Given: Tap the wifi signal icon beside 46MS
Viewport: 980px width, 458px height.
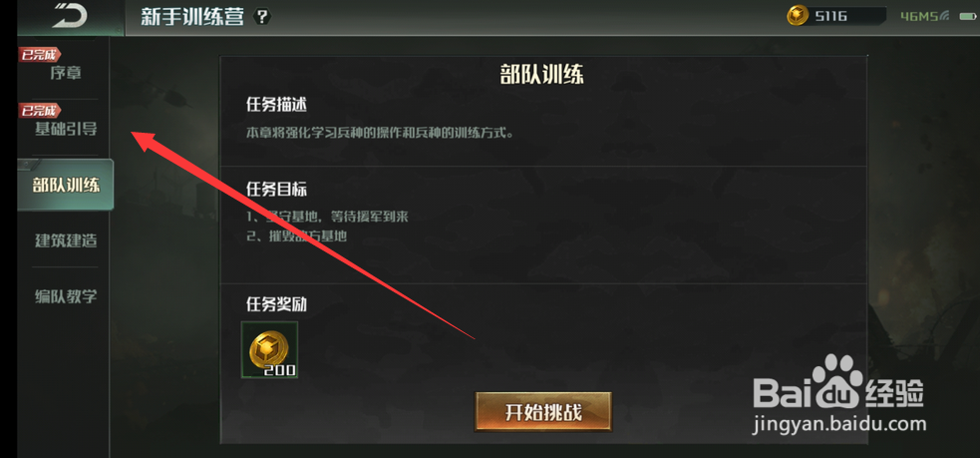Looking at the screenshot, I should pyautogui.click(x=945, y=16).
